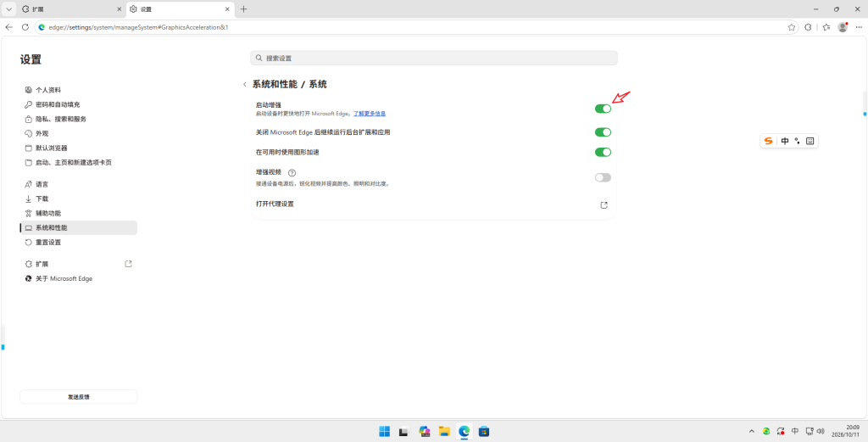
Task: Show hidden tray icons chevron
Action: pos(752,431)
